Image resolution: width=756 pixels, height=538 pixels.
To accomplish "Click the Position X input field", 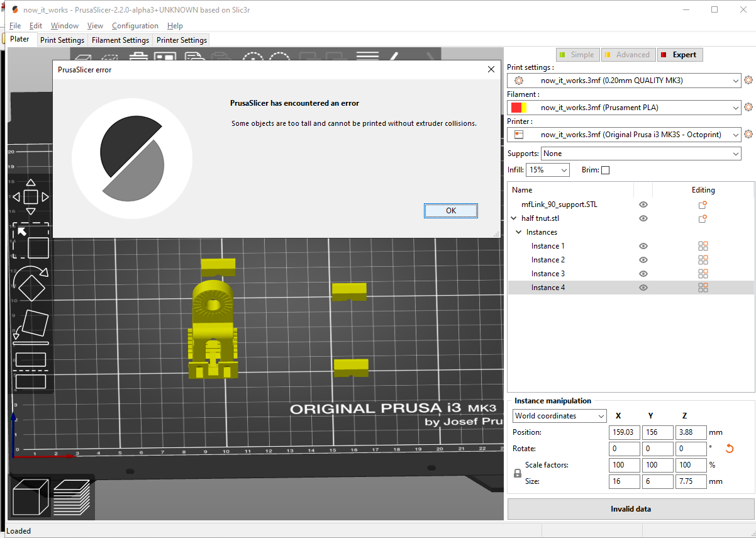I will 625,432.
